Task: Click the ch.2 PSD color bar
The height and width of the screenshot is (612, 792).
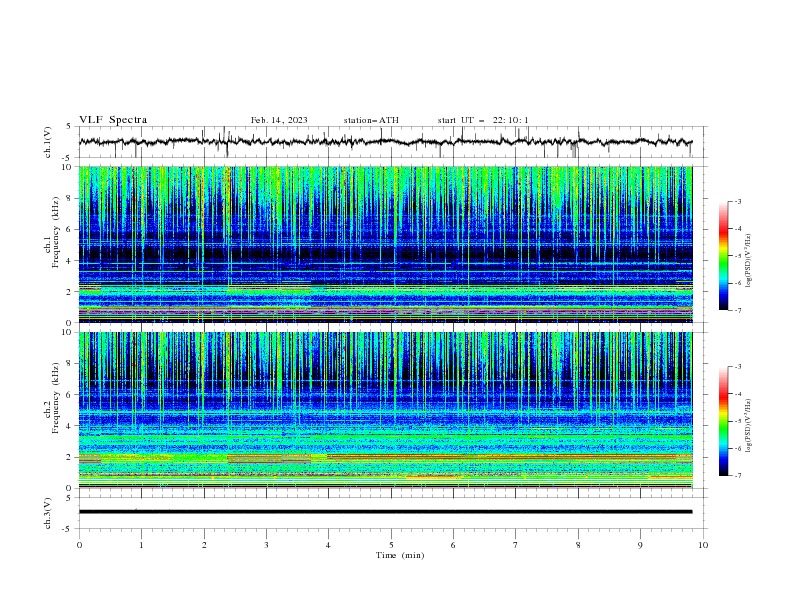Action: pos(723,421)
